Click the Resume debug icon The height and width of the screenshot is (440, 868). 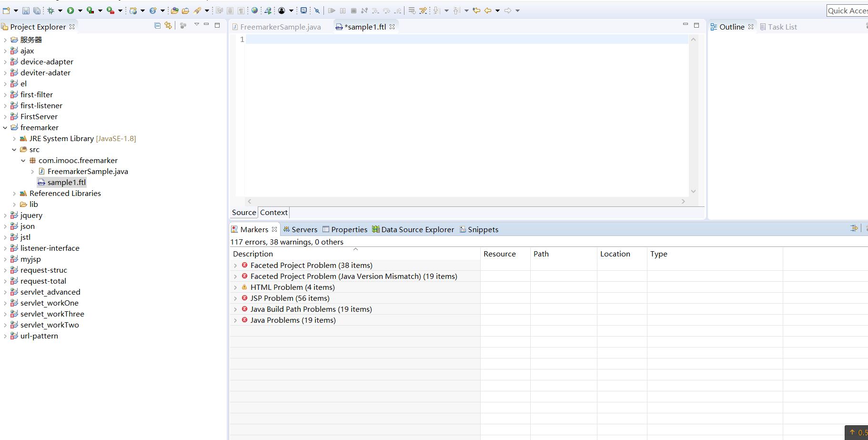332,10
